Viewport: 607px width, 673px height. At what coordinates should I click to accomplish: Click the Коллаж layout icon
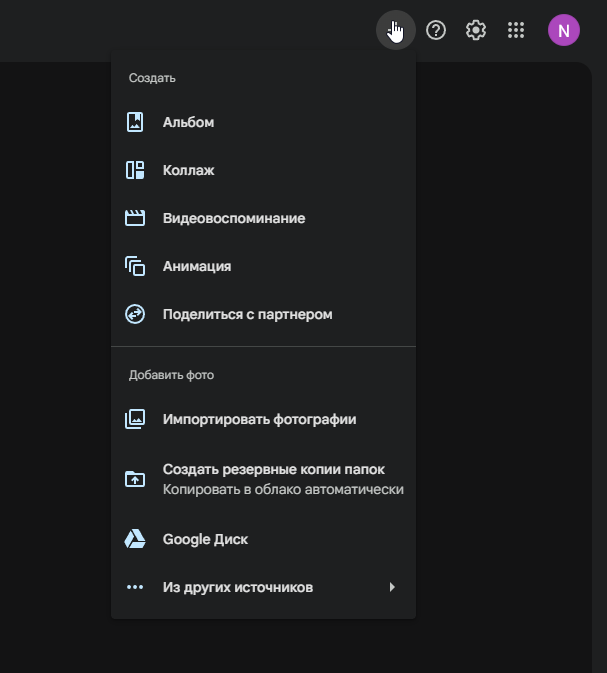(x=135, y=170)
